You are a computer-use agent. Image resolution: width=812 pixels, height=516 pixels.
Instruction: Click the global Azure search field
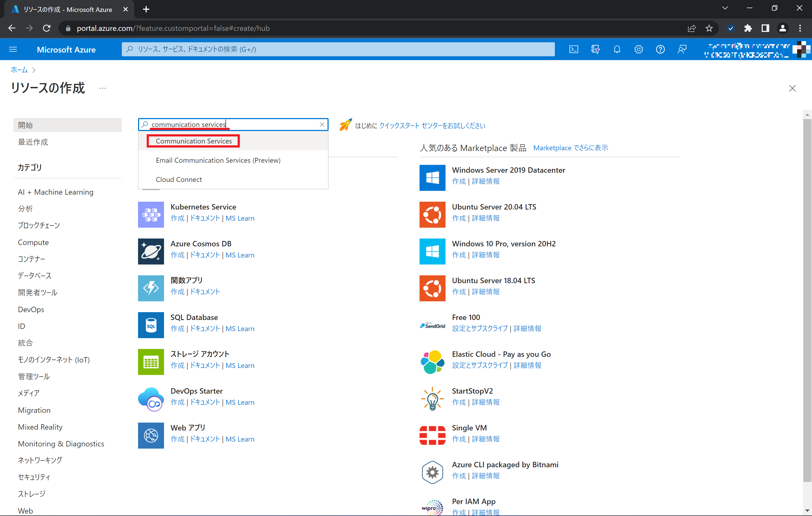point(338,49)
